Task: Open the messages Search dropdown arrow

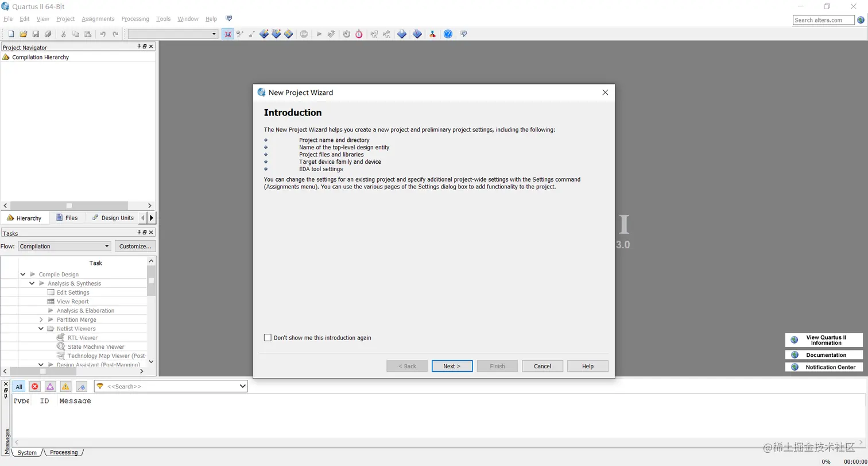Action: point(242,387)
